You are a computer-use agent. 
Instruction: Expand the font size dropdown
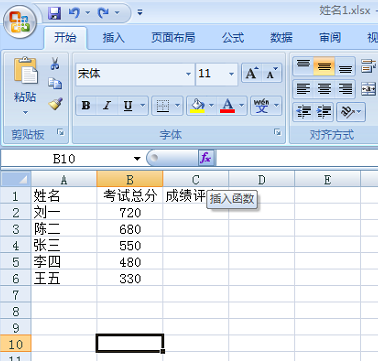click(x=232, y=74)
